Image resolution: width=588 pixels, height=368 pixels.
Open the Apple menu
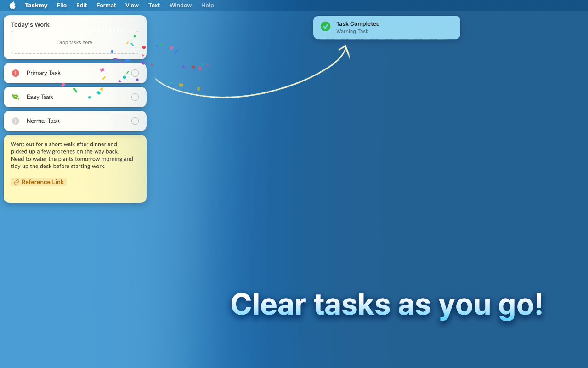12,6
